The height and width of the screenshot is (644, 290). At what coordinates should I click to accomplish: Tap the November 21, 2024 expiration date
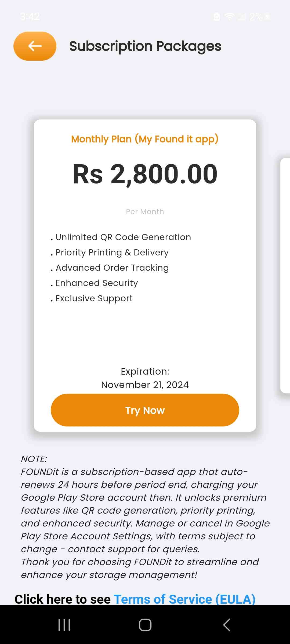point(145,385)
